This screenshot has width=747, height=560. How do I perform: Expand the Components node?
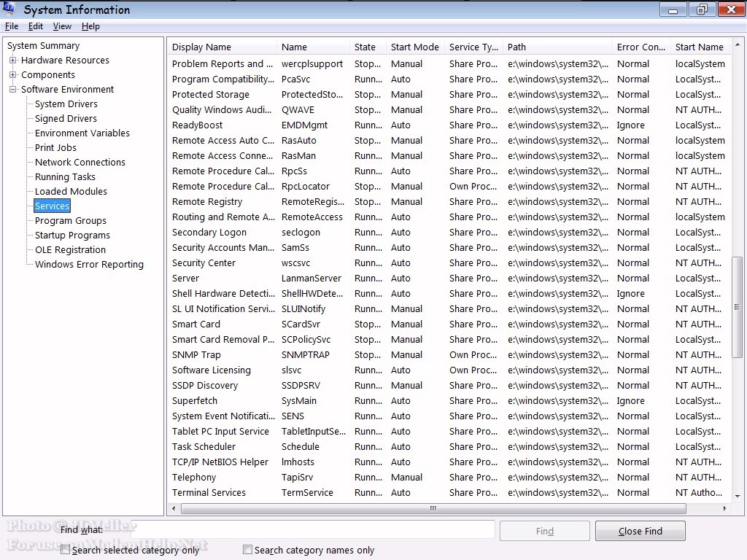(13, 75)
